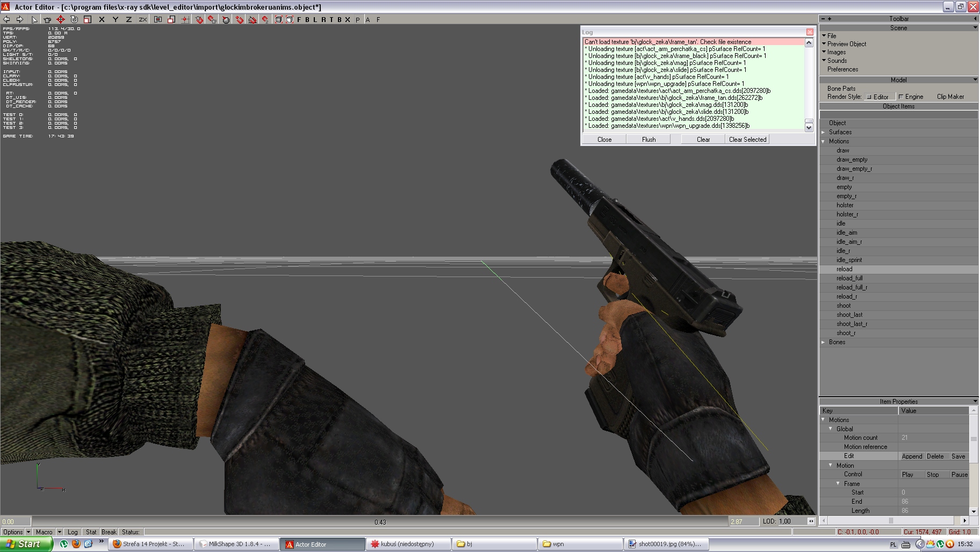Click Clear Selected in Log

pos(747,139)
